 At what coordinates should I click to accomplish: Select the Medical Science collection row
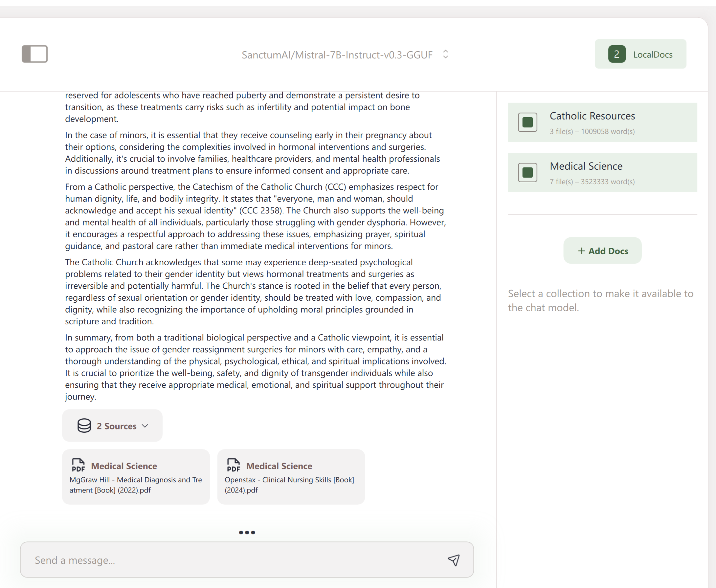pyautogui.click(x=610, y=172)
